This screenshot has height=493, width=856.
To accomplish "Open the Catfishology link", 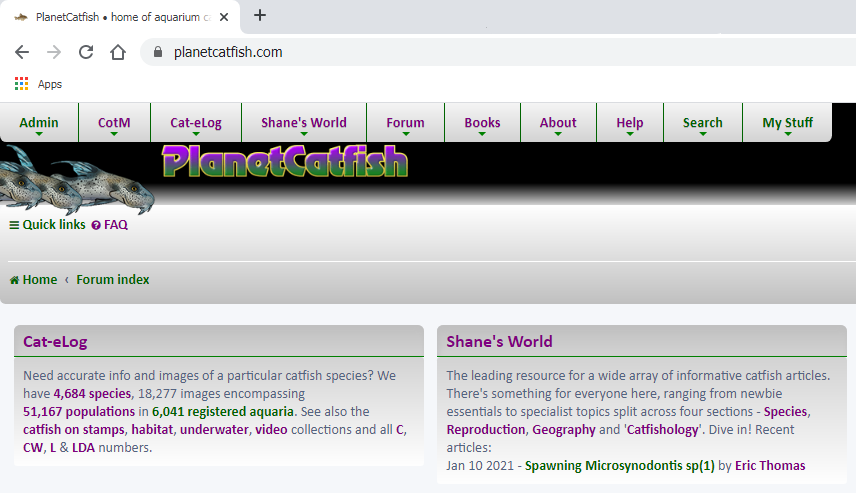I will [x=662, y=430].
